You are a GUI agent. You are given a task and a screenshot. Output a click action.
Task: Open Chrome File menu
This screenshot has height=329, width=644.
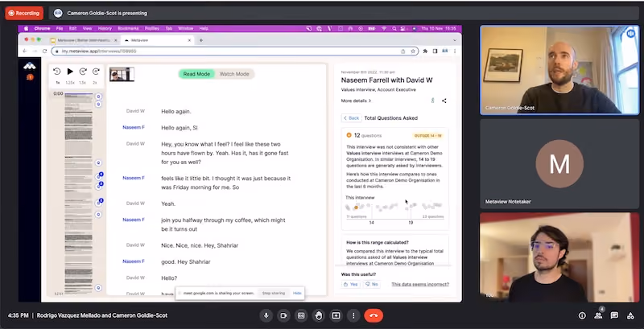(60, 29)
